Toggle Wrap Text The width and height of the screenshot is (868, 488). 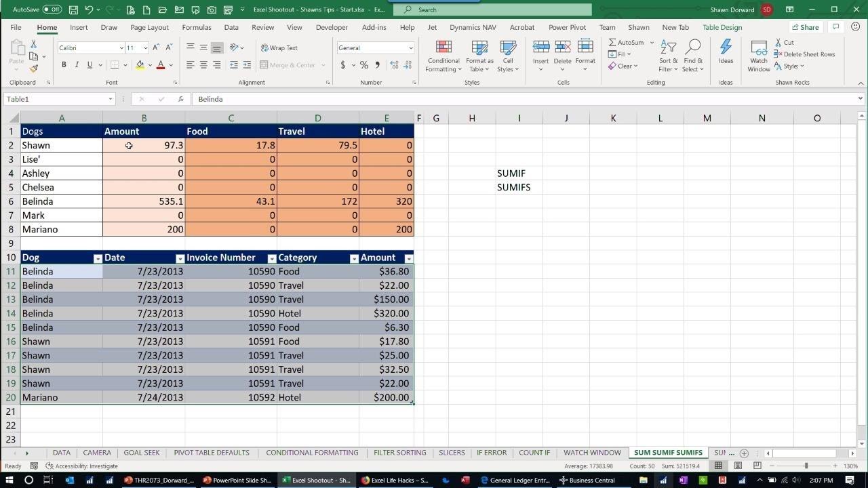click(x=279, y=48)
